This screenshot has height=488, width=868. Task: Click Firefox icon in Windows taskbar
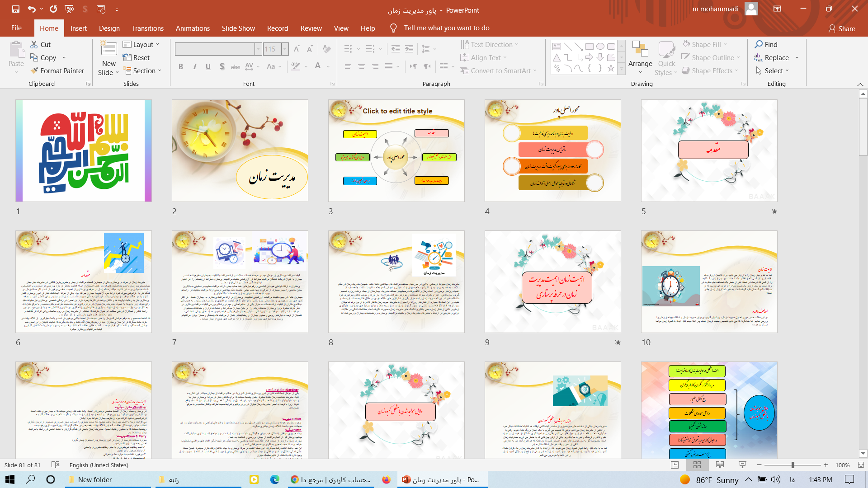pyautogui.click(x=386, y=480)
